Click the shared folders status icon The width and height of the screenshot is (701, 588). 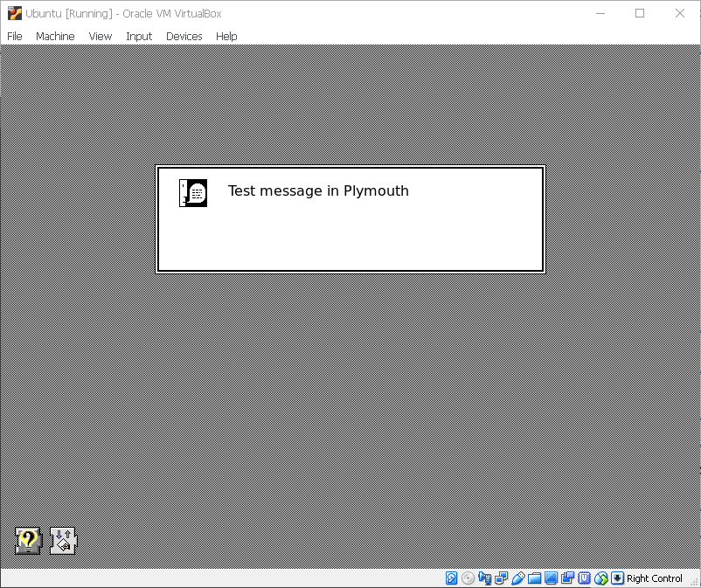(x=534, y=578)
